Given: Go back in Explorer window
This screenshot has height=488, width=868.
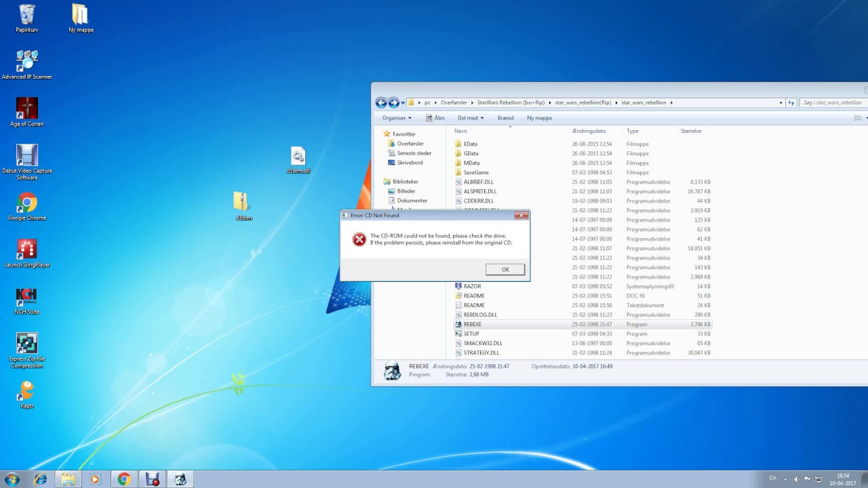Looking at the screenshot, I should click(381, 103).
